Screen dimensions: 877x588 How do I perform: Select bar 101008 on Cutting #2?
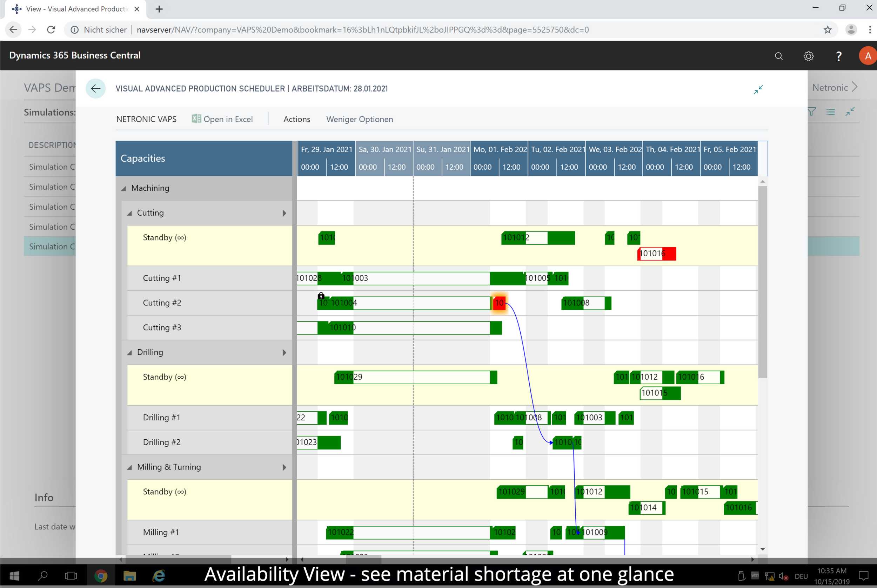coord(586,303)
